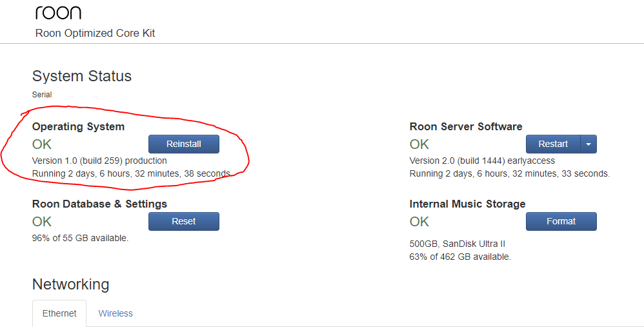This screenshot has height=332, width=644.
Task: Switch to the Wireless networking tab
Action: [x=116, y=313]
